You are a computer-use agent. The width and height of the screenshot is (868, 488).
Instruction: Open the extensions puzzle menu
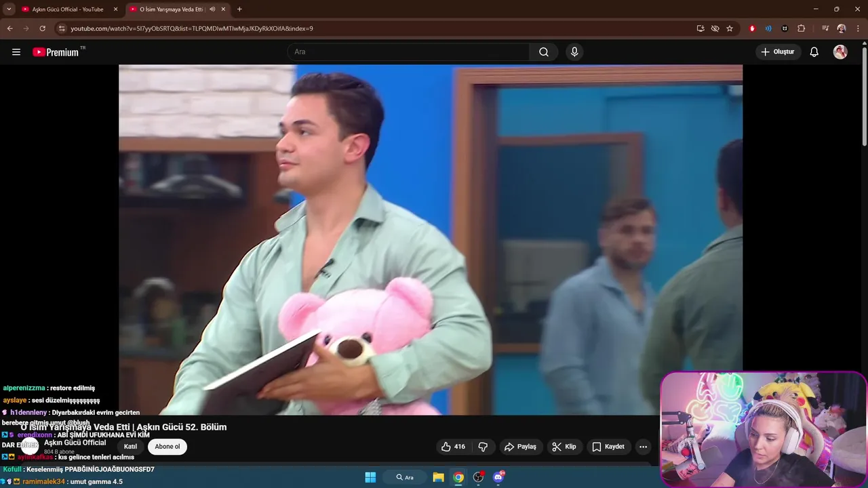801,28
